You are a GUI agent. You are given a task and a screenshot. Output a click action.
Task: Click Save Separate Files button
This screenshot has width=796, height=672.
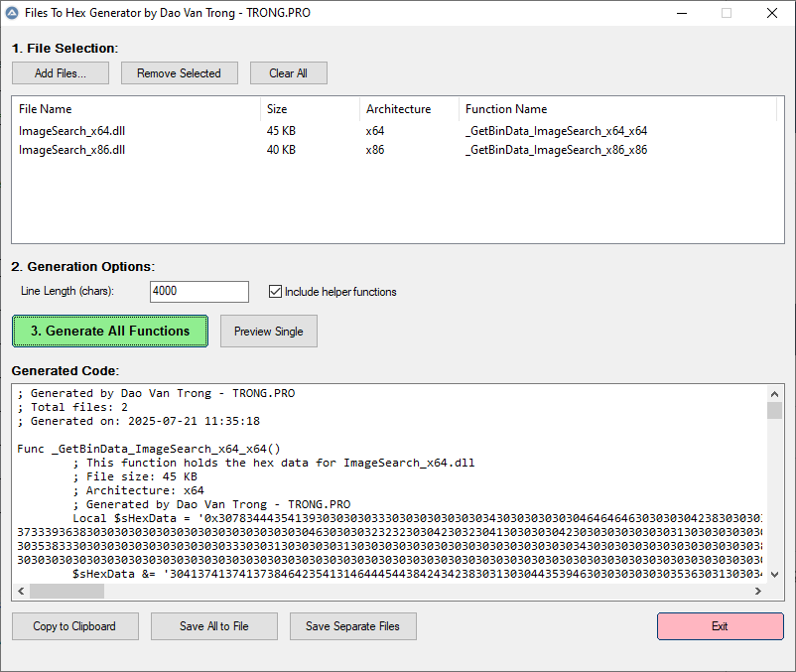click(x=352, y=626)
